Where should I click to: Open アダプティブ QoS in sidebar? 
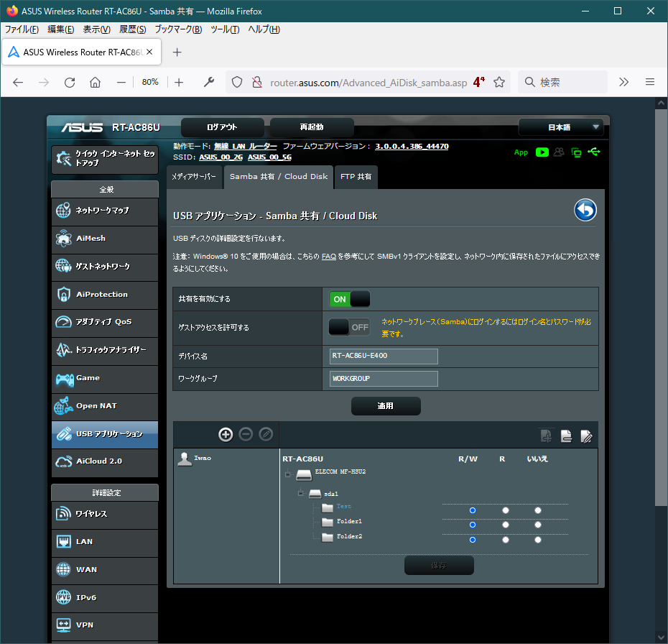(105, 322)
